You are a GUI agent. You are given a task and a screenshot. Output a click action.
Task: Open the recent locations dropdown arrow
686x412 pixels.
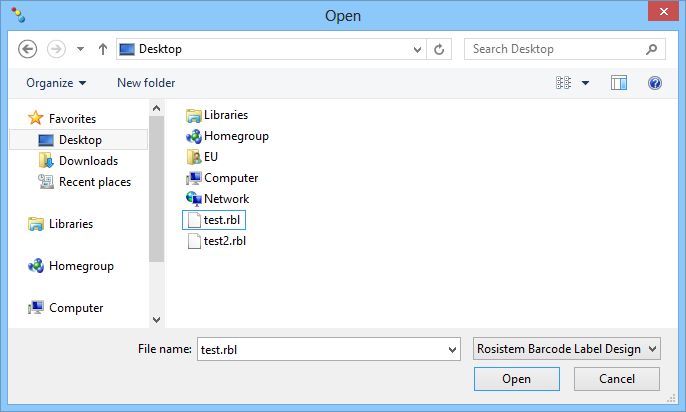point(80,49)
